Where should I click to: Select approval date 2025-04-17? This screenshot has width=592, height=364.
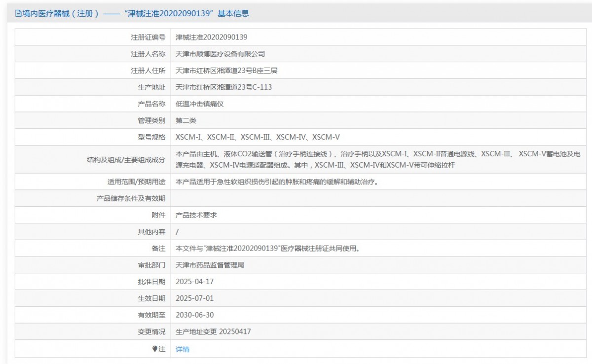pyautogui.click(x=195, y=282)
